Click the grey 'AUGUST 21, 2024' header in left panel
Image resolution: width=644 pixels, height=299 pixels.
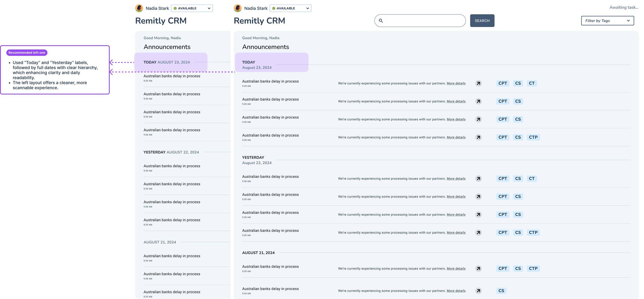coord(160,242)
